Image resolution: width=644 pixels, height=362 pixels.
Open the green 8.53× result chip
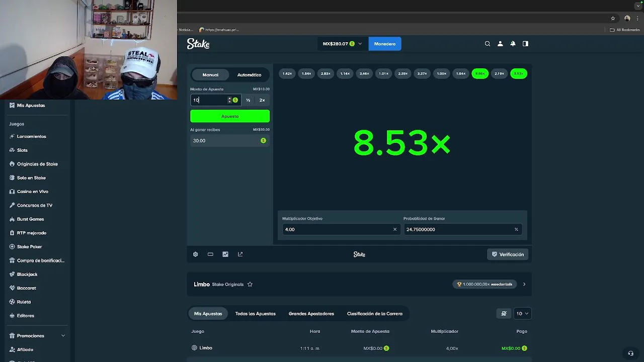coord(519,73)
